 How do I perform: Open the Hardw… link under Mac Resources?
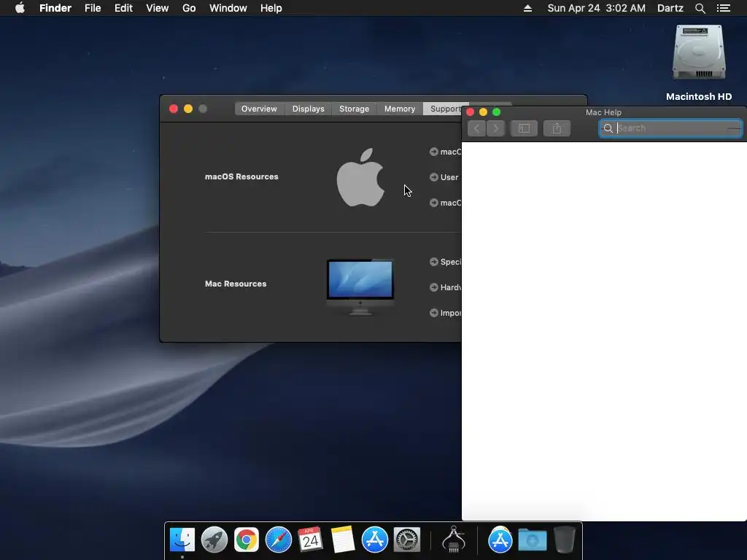(x=446, y=287)
